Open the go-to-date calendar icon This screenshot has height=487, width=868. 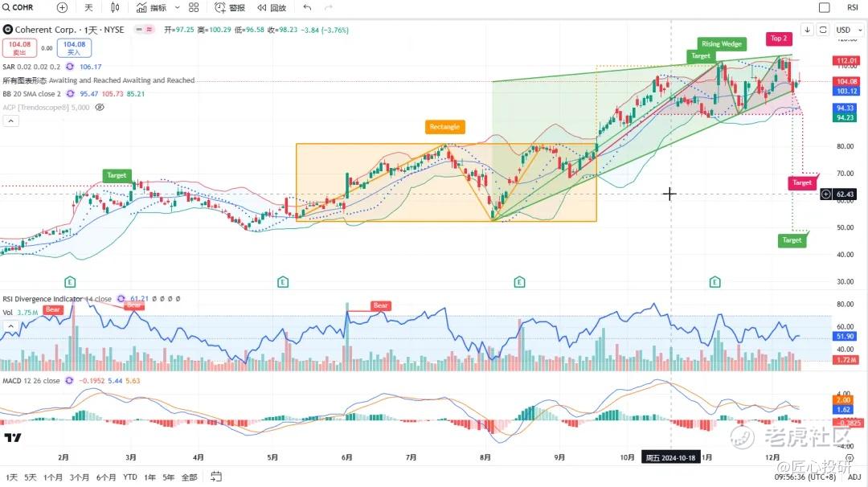pyautogui.click(x=216, y=477)
